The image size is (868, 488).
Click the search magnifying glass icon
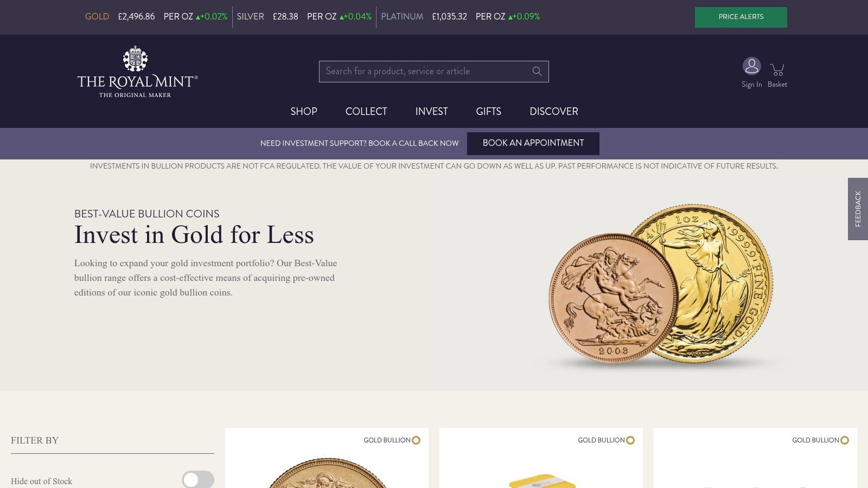coord(537,71)
